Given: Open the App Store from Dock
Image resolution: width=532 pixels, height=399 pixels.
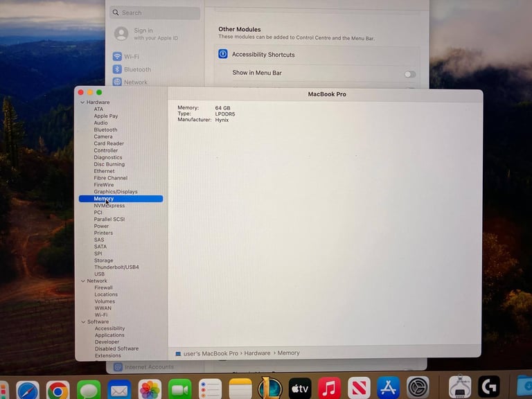Looking at the screenshot, I should pyautogui.click(x=389, y=387).
